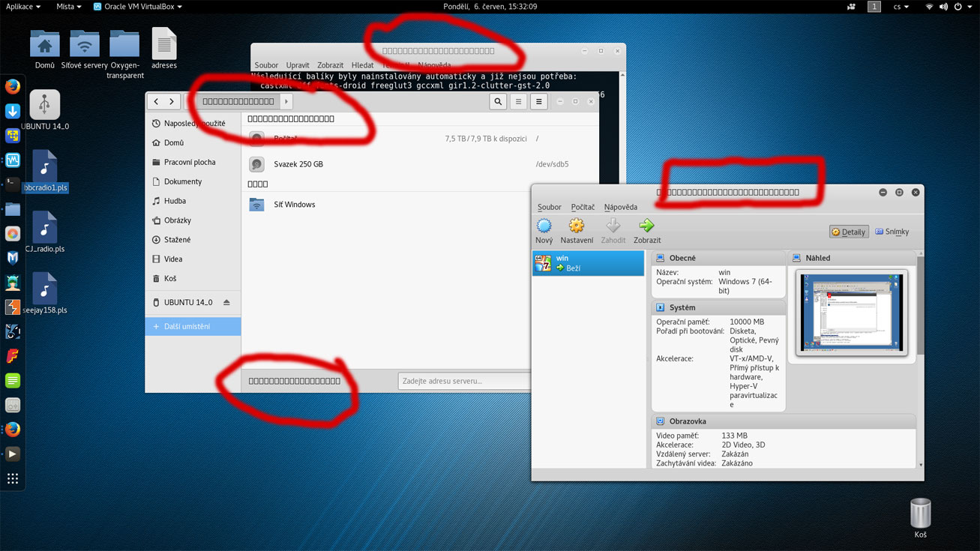
Task: Click the Náhled section header
Action: 852,258
